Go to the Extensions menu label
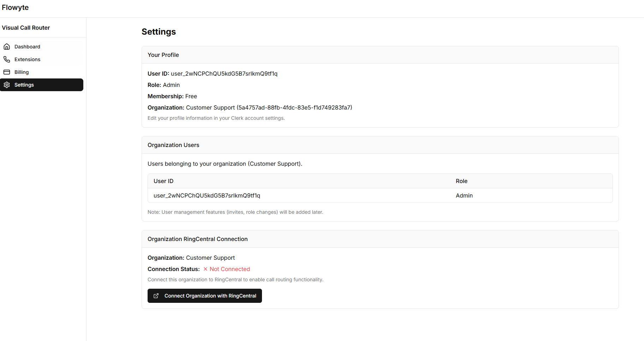The height and width of the screenshot is (341, 644). tap(27, 59)
